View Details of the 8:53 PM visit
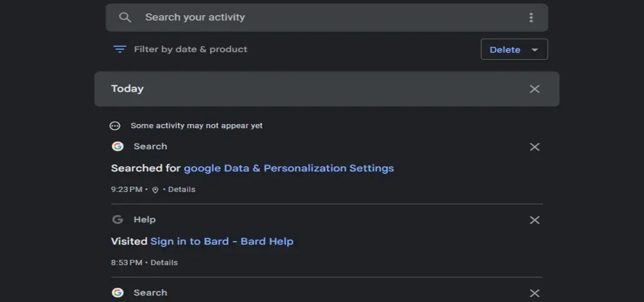 (x=164, y=263)
